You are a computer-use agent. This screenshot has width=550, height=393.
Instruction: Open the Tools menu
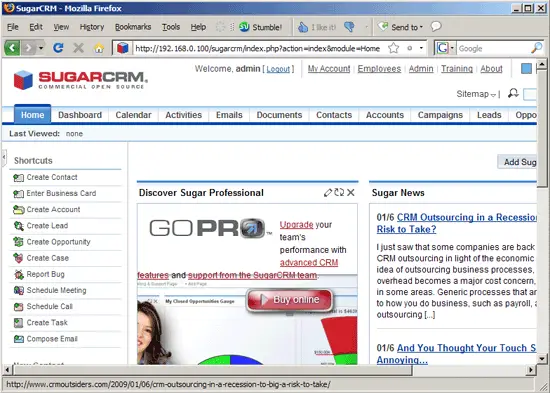coord(171,27)
